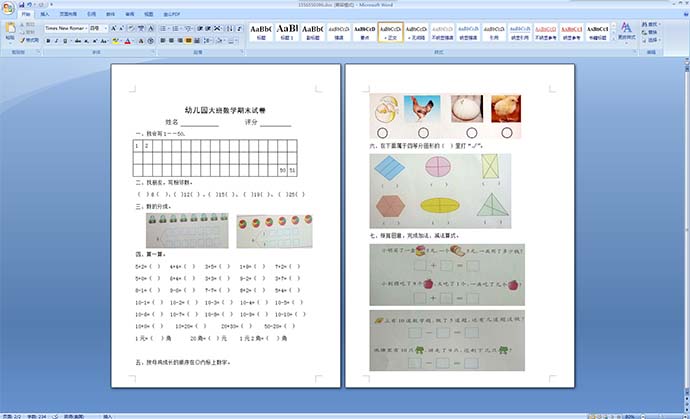Open the PDF add-in tab
The image size is (690, 419).
172,15
